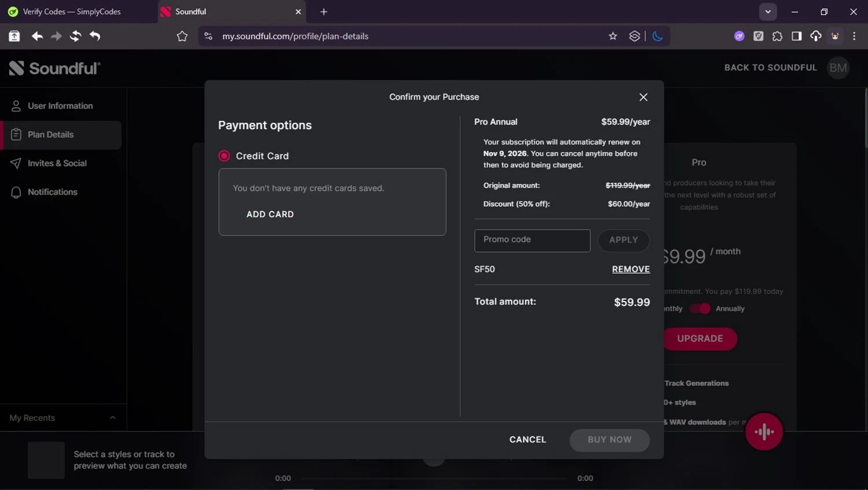Click the Notifications bell icon

[16, 192]
